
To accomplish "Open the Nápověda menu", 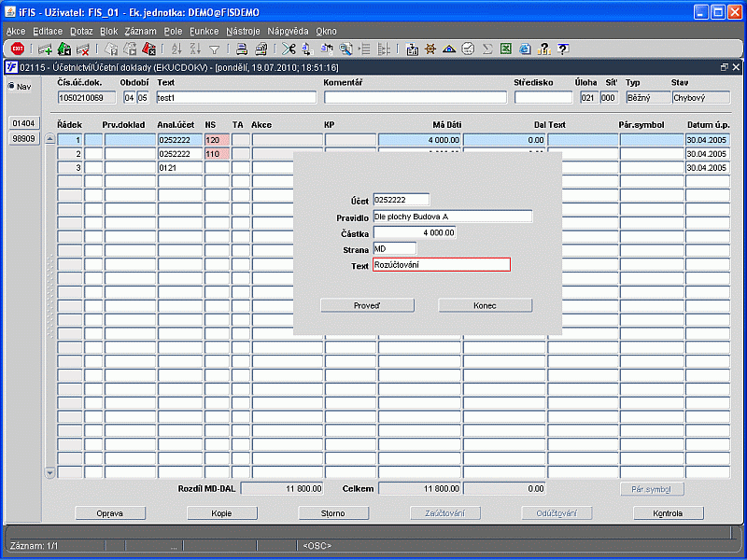I will pyautogui.click(x=288, y=31).
